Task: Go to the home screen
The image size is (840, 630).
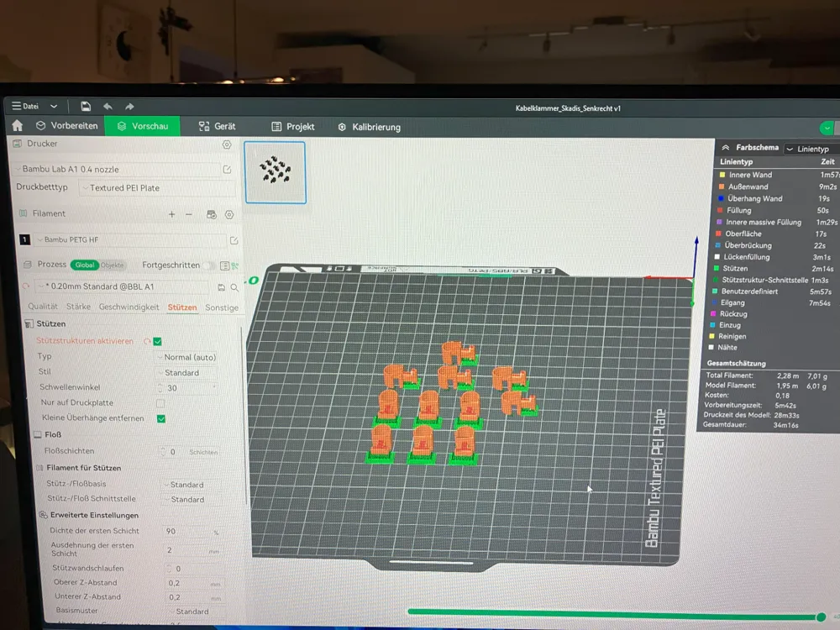Action: 17,125
